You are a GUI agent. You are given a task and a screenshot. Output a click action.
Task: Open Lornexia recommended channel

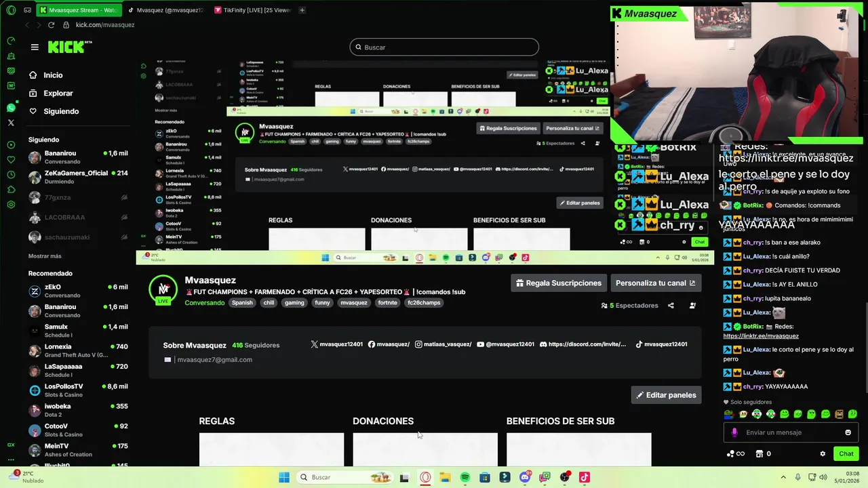78,350
